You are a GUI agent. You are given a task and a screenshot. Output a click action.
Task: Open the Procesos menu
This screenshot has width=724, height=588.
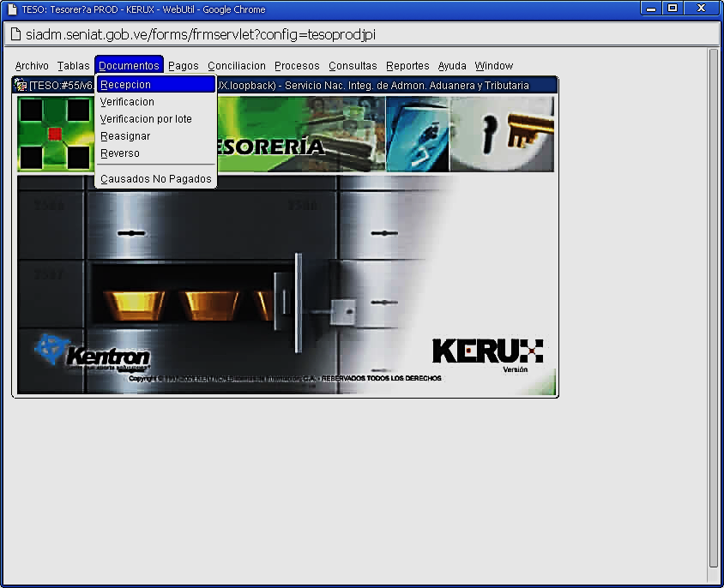297,66
